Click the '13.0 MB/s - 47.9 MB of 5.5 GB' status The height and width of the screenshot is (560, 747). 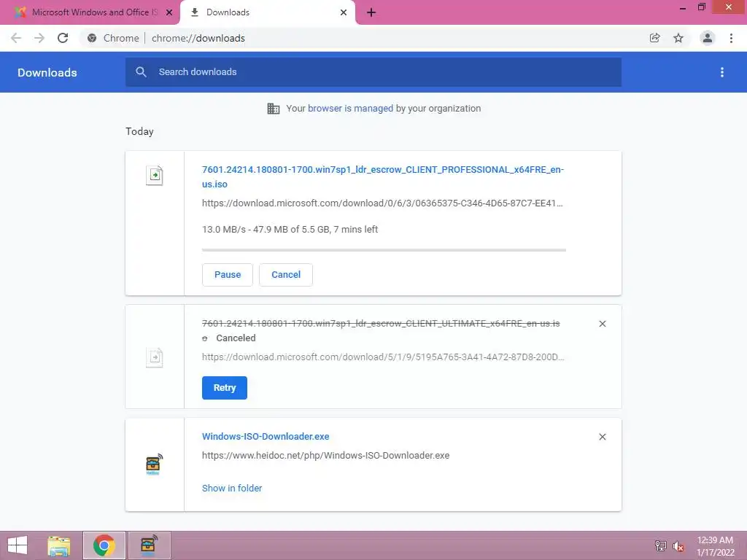click(x=290, y=230)
